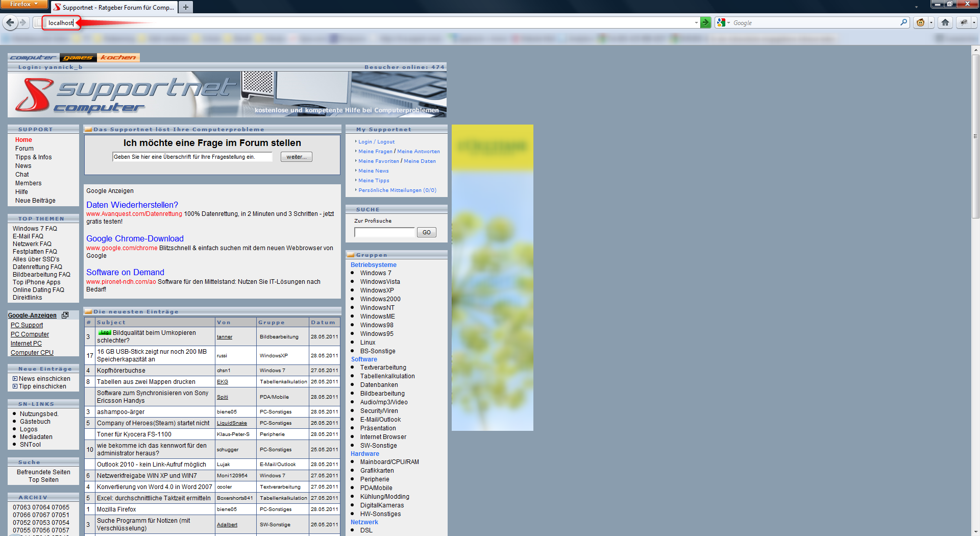Click the Tipp einschicken arrow icon
The height and width of the screenshot is (536, 980).
(15, 386)
